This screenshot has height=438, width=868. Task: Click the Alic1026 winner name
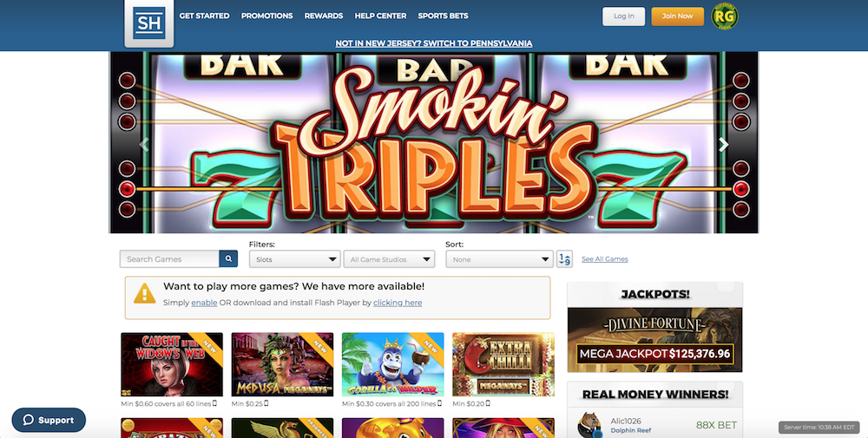point(626,421)
